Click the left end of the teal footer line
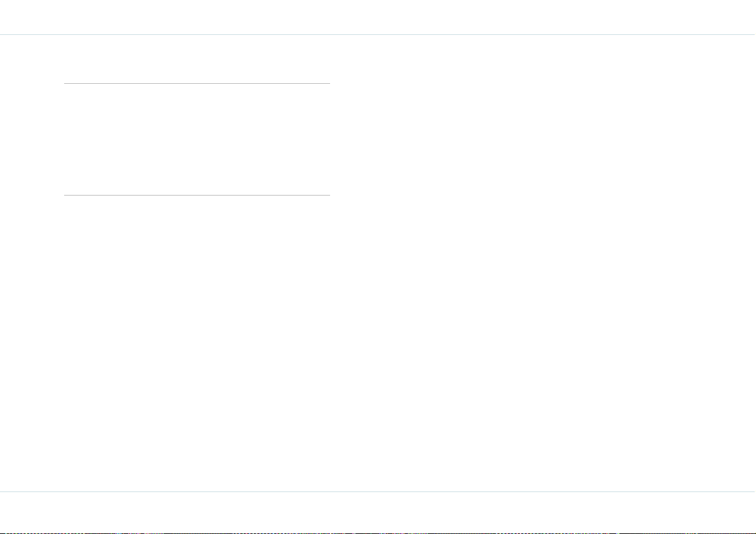Viewport: 756px width, 534px height. click(2, 491)
